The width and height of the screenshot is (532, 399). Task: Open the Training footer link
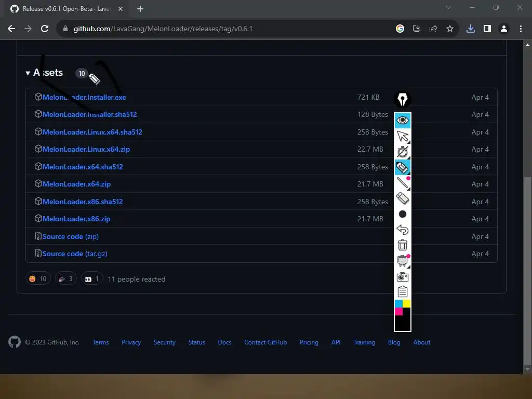pos(364,342)
